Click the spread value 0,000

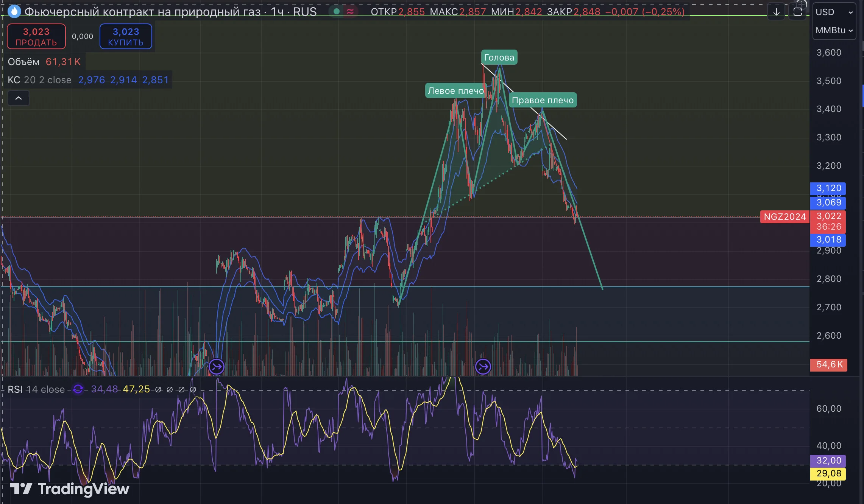[x=83, y=36]
